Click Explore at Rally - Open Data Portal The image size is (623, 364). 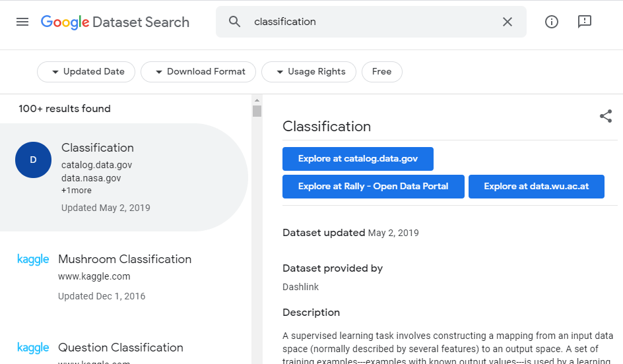point(373,187)
